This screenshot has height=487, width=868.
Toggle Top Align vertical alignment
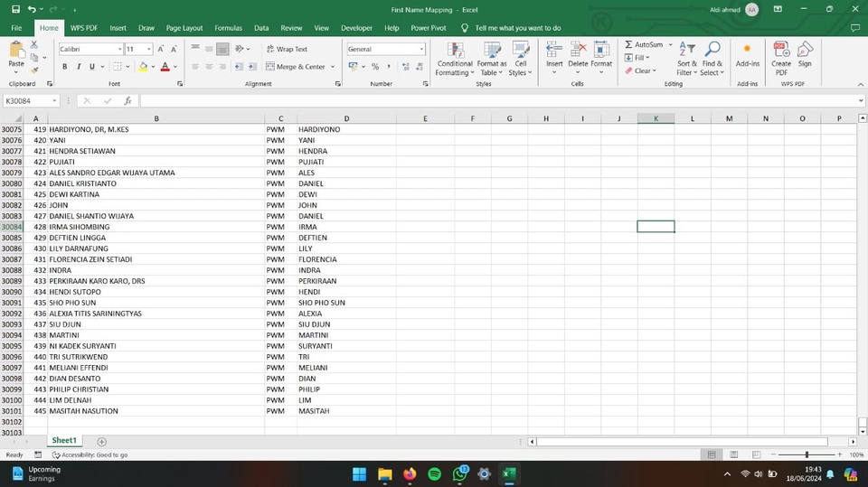pos(195,50)
